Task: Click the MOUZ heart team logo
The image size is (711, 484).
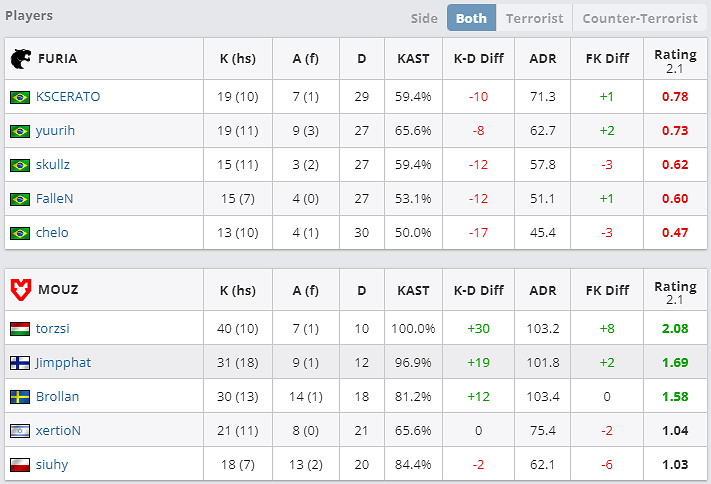Action: click(x=20, y=290)
